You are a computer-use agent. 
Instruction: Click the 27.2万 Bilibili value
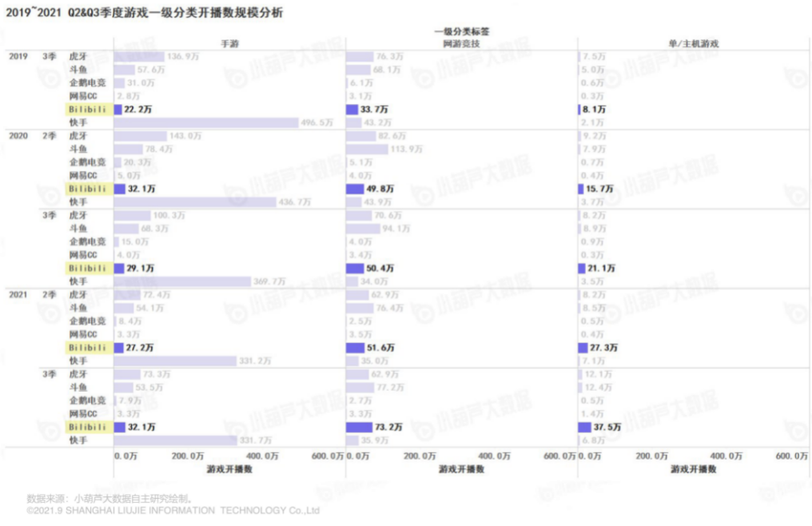(140, 348)
